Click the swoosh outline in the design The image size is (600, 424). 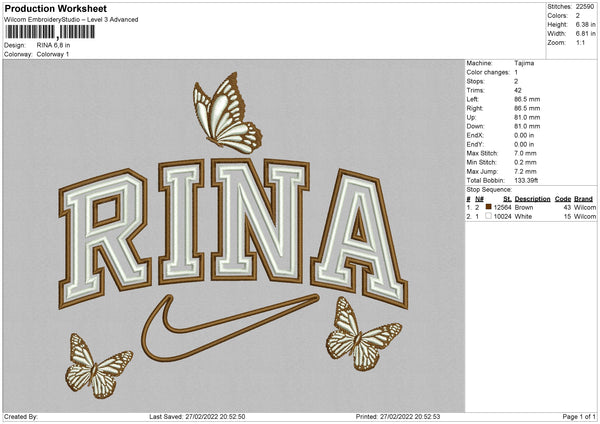[x=229, y=328]
